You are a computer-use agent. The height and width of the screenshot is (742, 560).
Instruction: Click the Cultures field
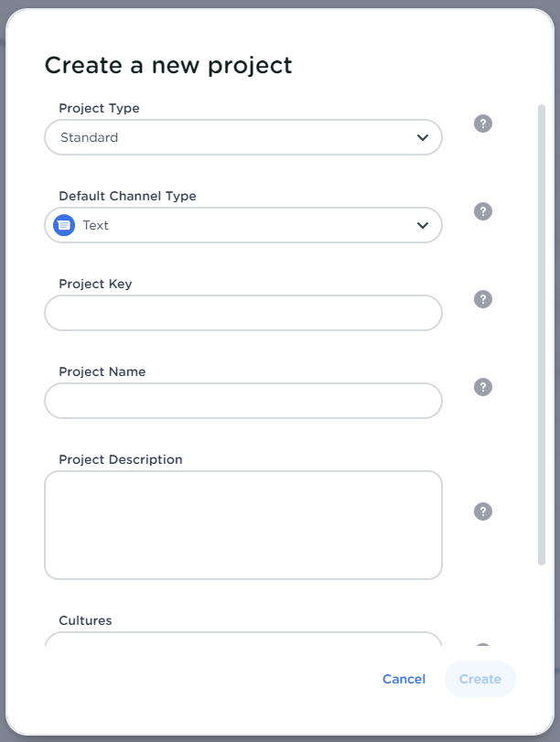pos(242,639)
